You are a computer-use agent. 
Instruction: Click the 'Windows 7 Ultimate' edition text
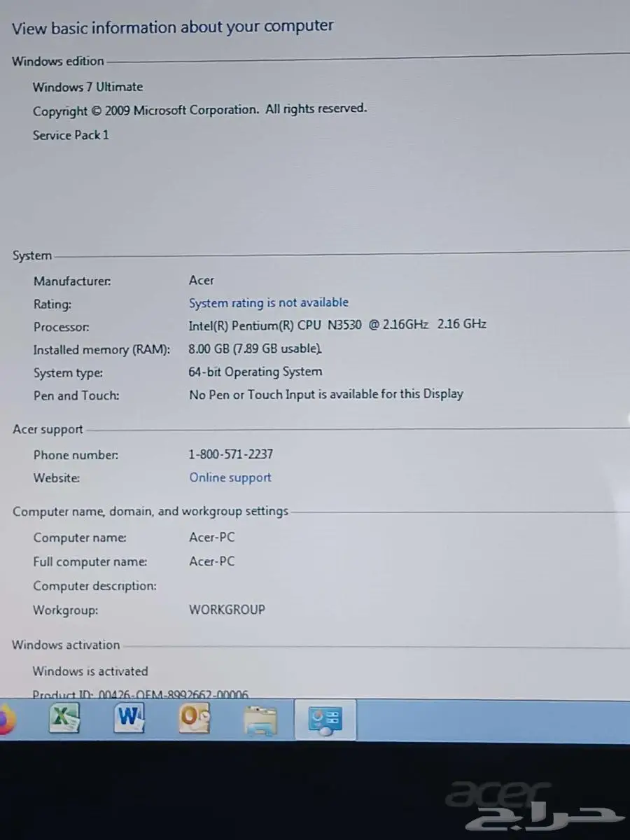pos(87,87)
